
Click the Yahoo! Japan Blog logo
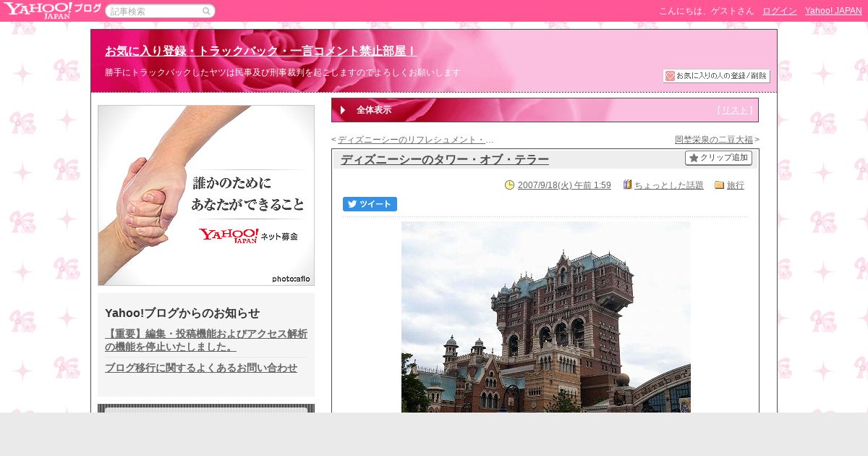pos(52,10)
